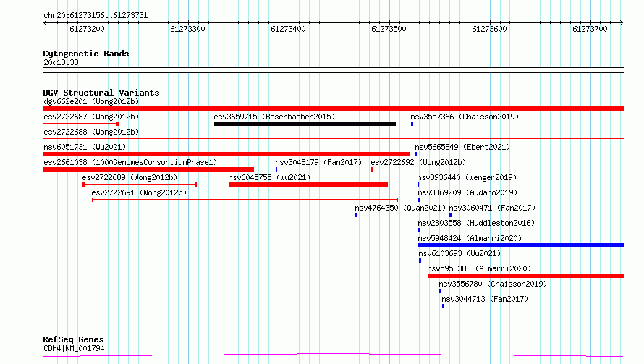
Task: Click ruler position 61273600
Action: pos(489,29)
